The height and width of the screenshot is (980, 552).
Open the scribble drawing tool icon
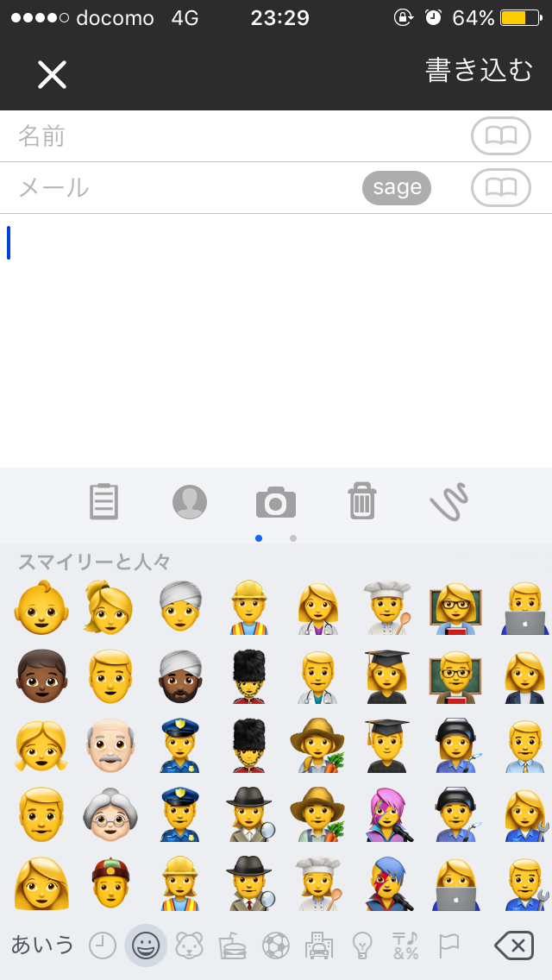coord(448,501)
